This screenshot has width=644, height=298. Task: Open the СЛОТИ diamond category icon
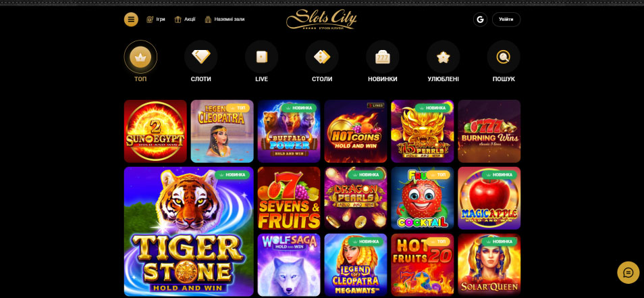(201, 57)
